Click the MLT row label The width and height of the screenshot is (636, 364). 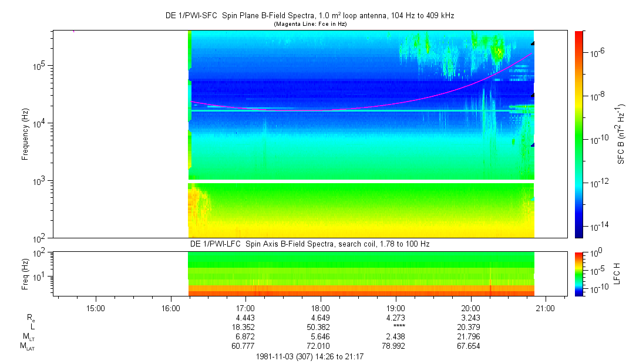[x=28, y=337]
